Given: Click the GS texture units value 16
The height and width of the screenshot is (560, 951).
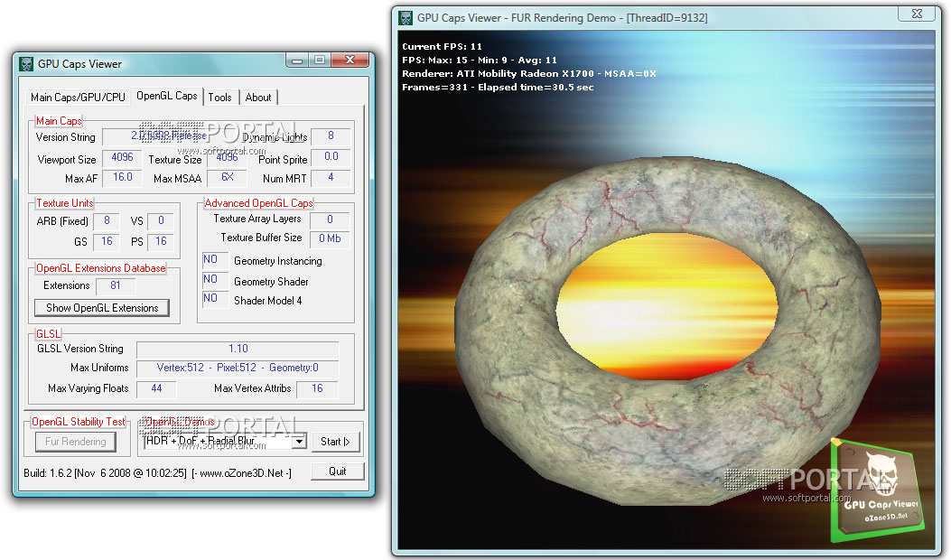Looking at the screenshot, I should point(107,241).
